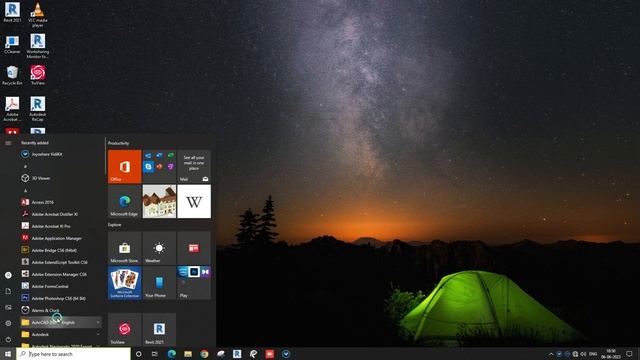640x360 pixels.
Task: Select Revit 2021 desktop shortcut
Action: [12, 12]
